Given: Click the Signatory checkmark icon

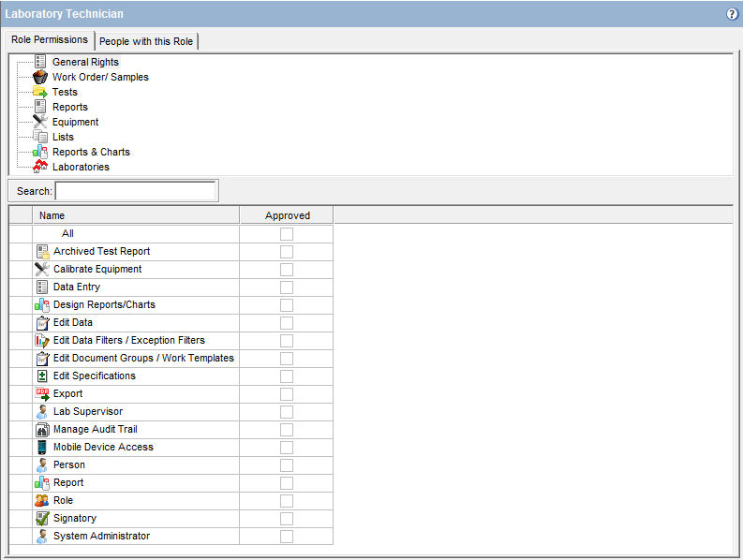Looking at the screenshot, I should [41, 519].
